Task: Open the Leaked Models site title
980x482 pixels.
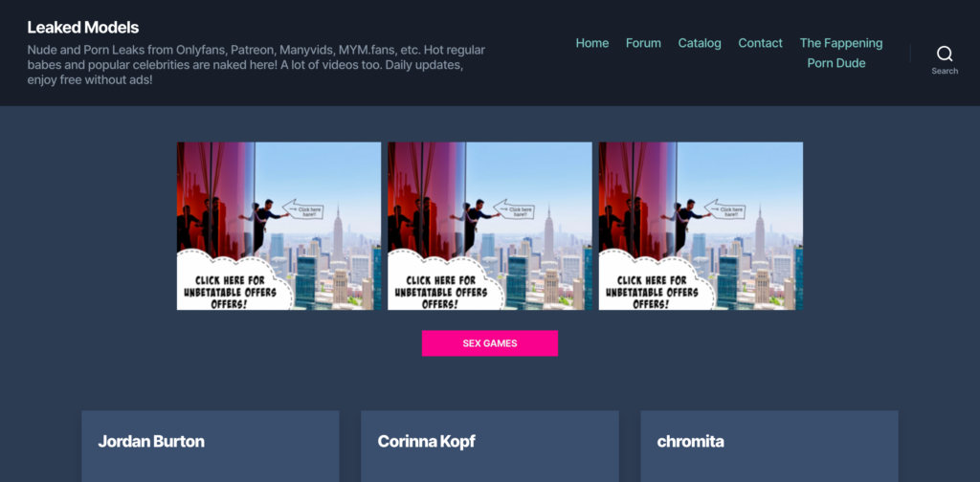Action: click(82, 28)
